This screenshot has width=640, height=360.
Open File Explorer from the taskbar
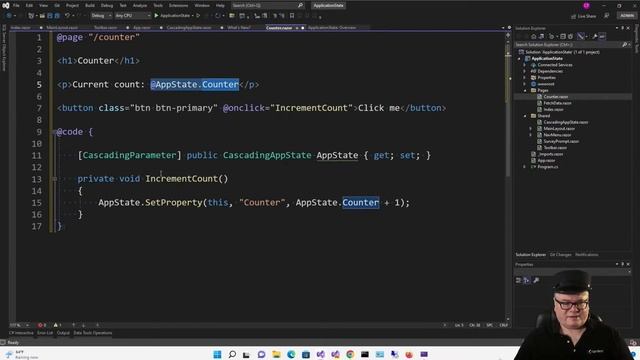coord(276,354)
